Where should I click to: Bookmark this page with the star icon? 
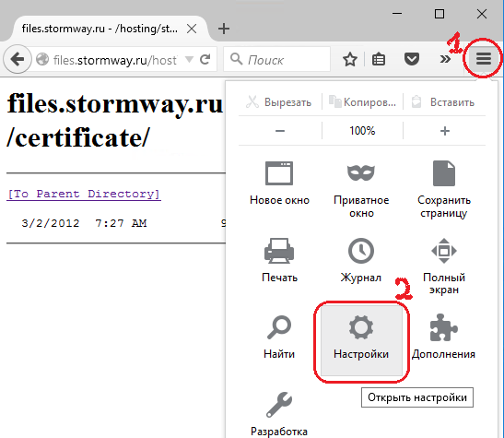pyautogui.click(x=350, y=60)
